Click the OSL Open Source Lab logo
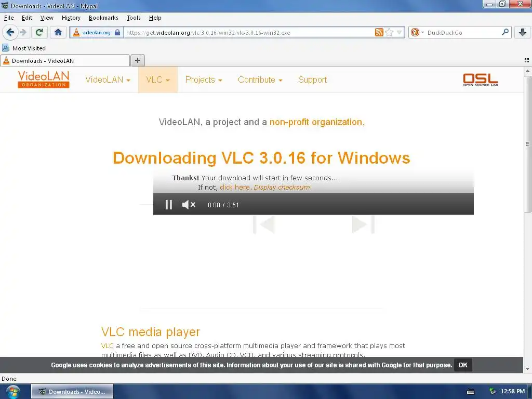This screenshot has height=399, width=532. tap(481, 79)
